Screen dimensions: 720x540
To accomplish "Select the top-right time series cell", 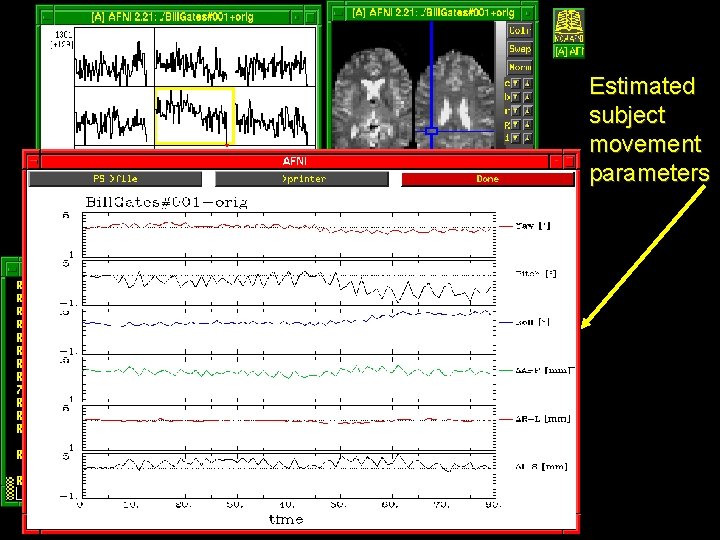I will click(276, 57).
